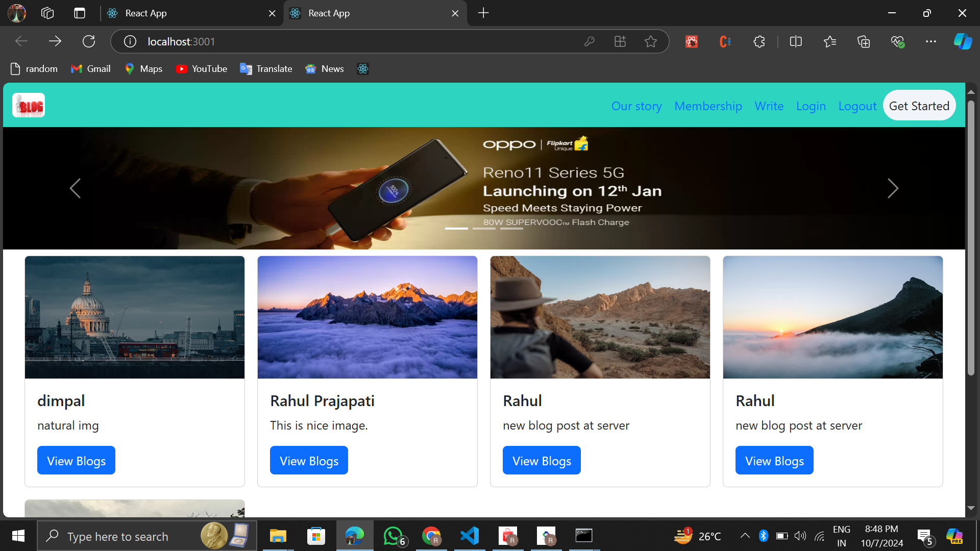
Task: View site information icon in address bar
Action: tap(130, 41)
